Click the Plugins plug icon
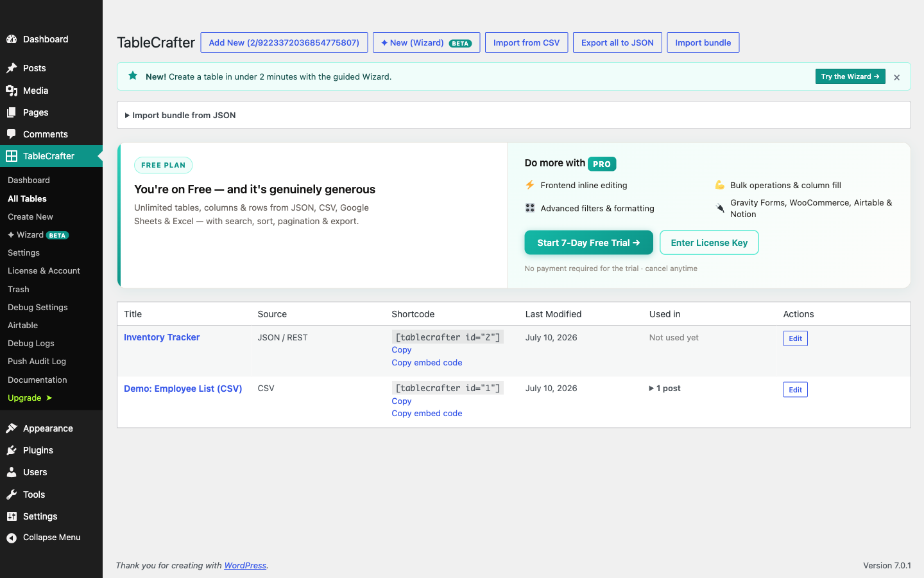 12,450
